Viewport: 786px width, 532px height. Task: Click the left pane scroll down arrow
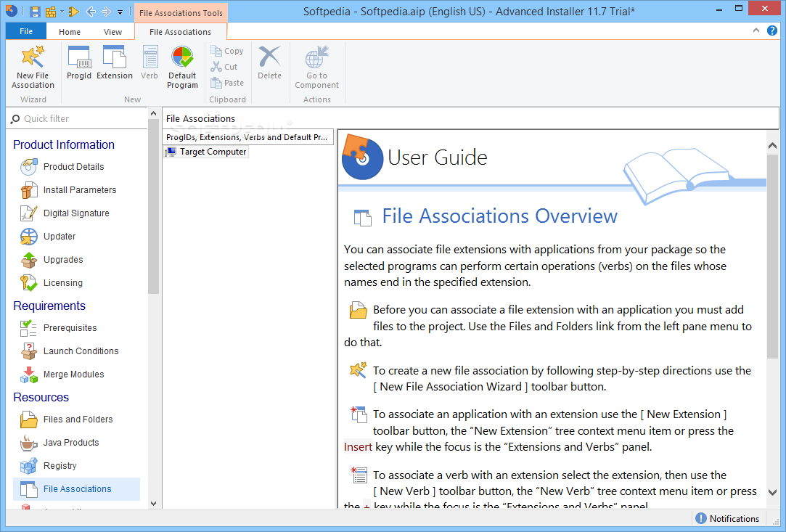click(153, 504)
